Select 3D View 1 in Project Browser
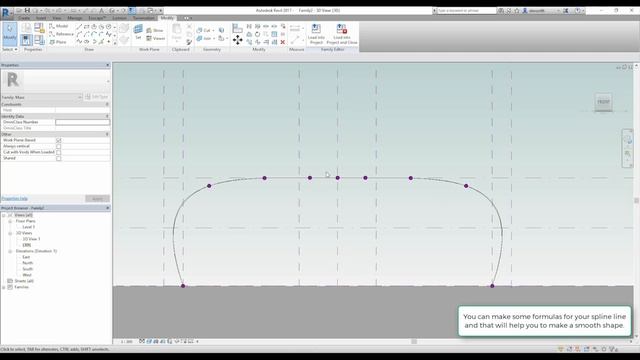Viewport: 640px width, 360px height. pyautogui.click(x=31, y=239)
